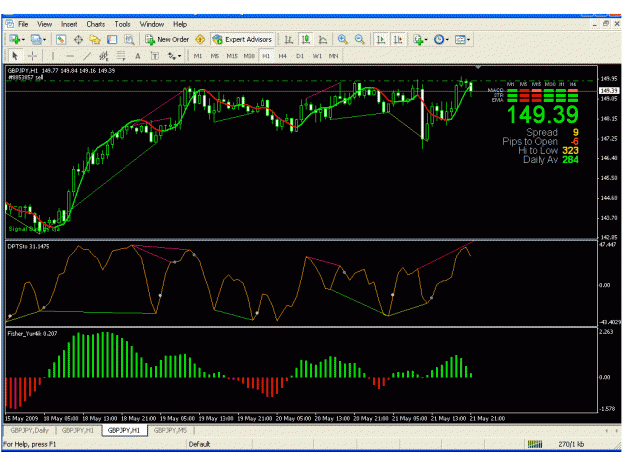Click the chart shift triangle marker

tap(478, 67)
